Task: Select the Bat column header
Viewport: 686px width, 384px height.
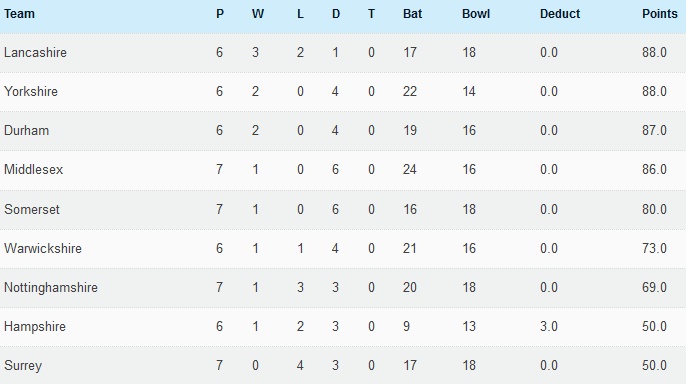Action: 412,14
